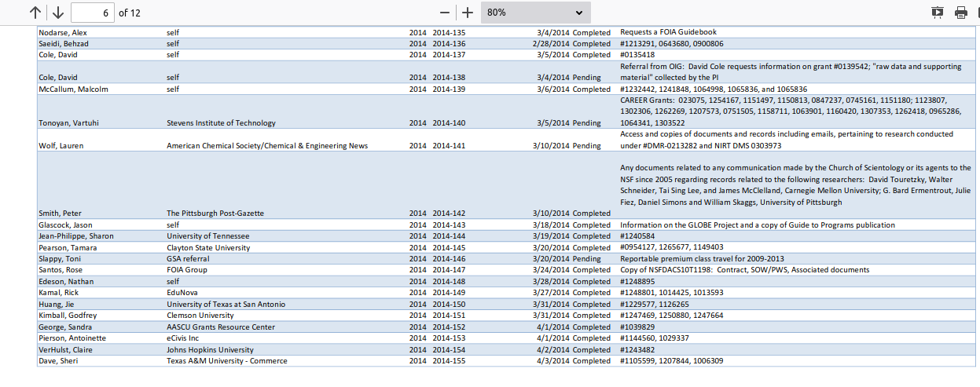Zoom in using the plus icon
The height and width of the screenshot is (387, 980).
[468, 13]
